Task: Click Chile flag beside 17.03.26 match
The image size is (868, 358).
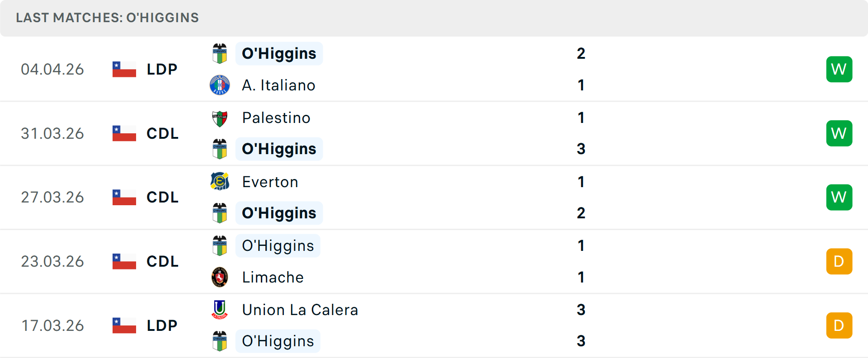Action: tap(124, 325)
